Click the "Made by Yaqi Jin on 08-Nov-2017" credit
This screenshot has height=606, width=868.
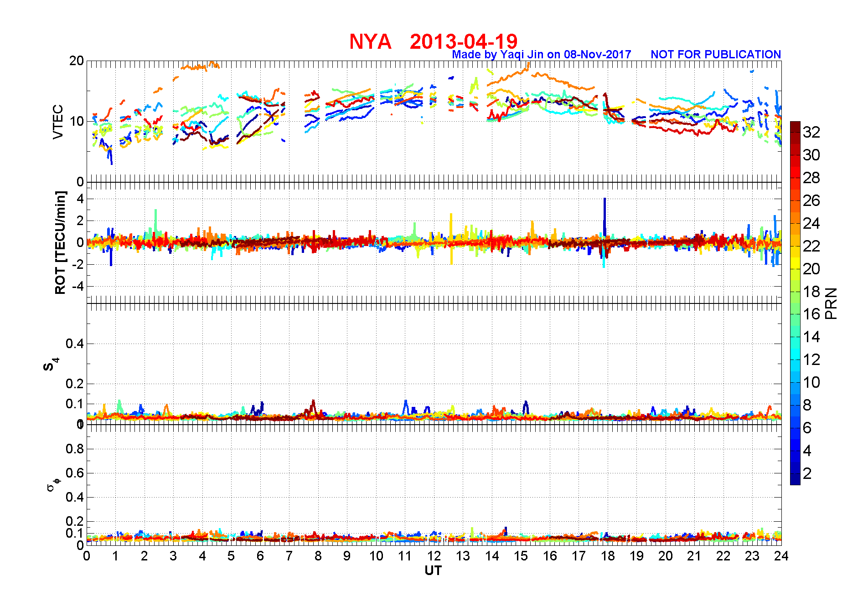(542, 54)
